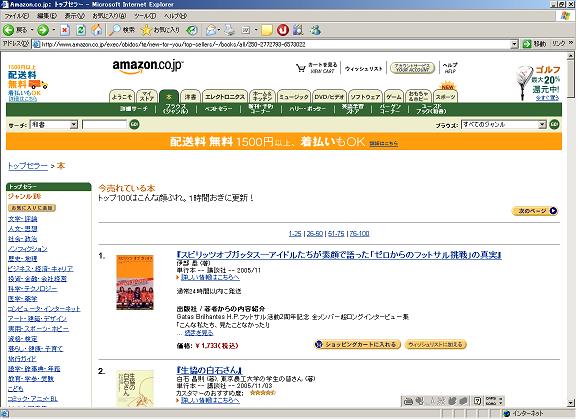This screenshot has width=578, height=419.
Task: Click the green Forward arrow button
Action: coord(43,30)
